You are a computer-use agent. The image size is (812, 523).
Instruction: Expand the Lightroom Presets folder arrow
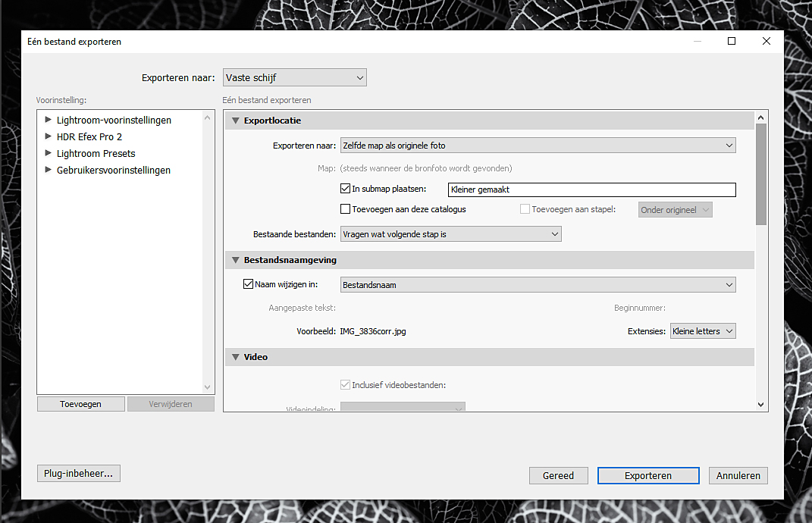[49, 153]
